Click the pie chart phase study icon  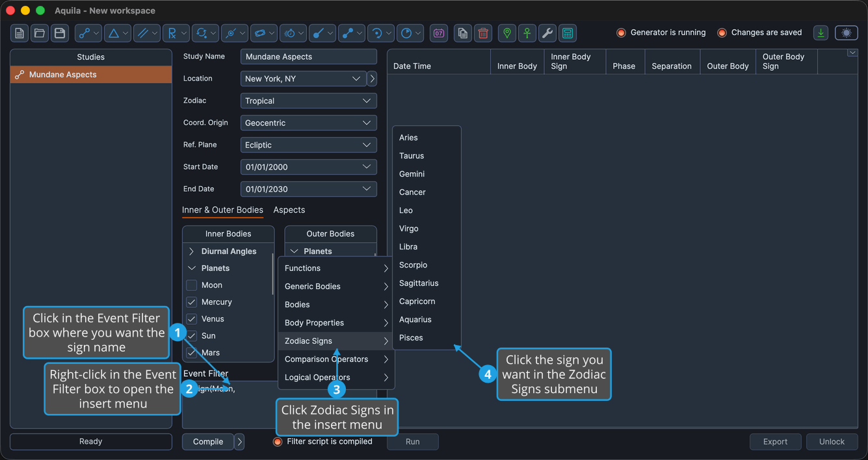[x=406, y=33]
